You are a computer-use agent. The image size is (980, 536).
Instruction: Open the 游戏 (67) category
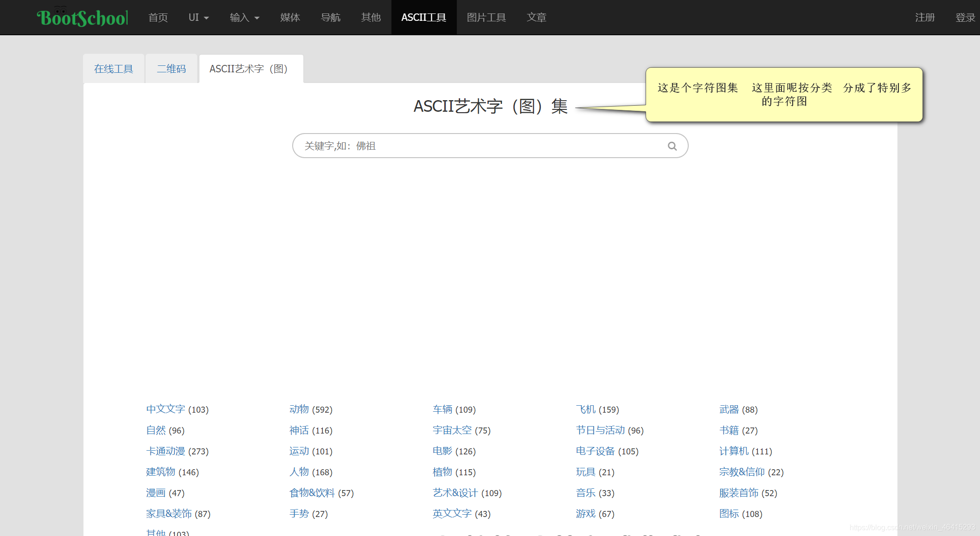pyautogui.click(x=586, y=513)
